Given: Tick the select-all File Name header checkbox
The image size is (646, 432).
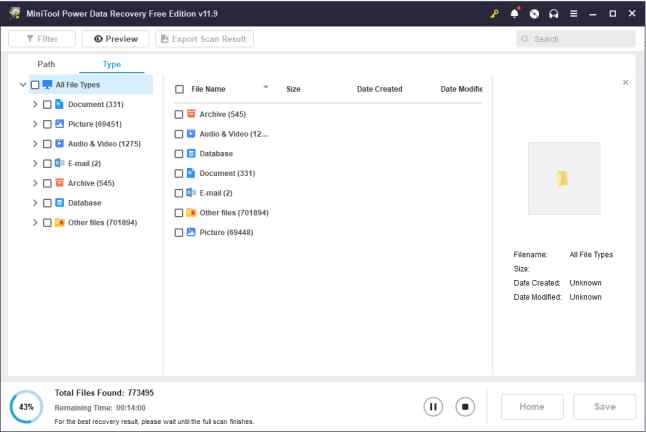Looking at the screenshot, I should point(179,89).
